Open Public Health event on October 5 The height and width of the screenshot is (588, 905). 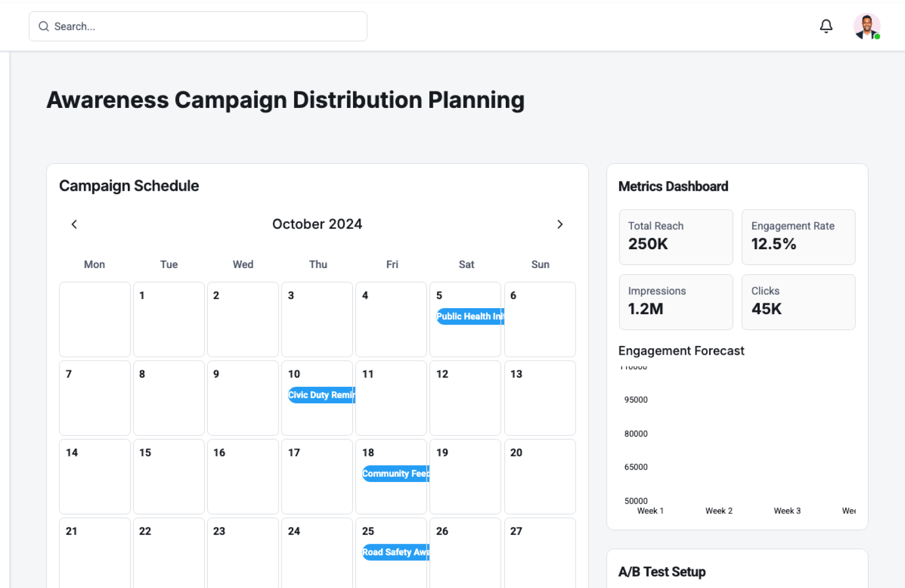coord(469,316)
